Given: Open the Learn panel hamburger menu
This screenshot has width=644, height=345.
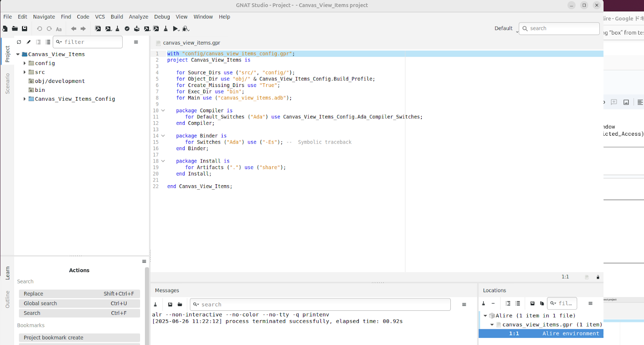Looking at the screenshot, I should tap(144, 261).
